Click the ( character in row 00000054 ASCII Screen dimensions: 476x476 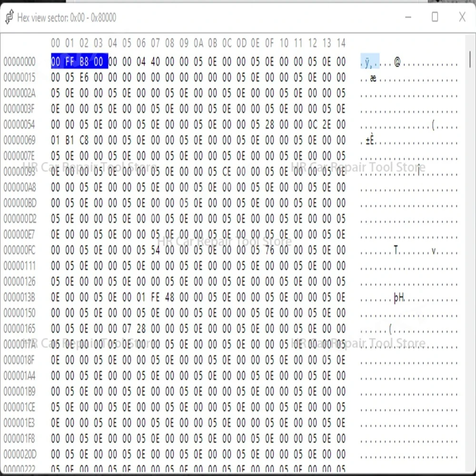[433, 125]
